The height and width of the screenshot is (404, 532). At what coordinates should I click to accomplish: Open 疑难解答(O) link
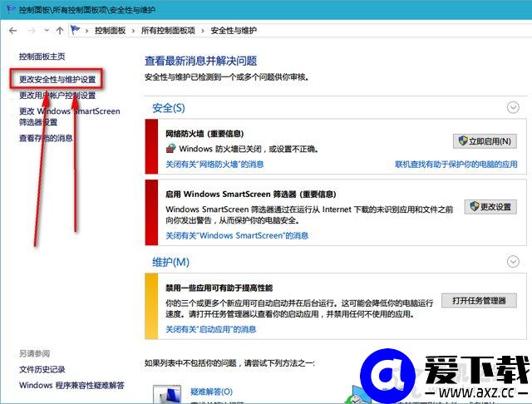coord(211,392)
